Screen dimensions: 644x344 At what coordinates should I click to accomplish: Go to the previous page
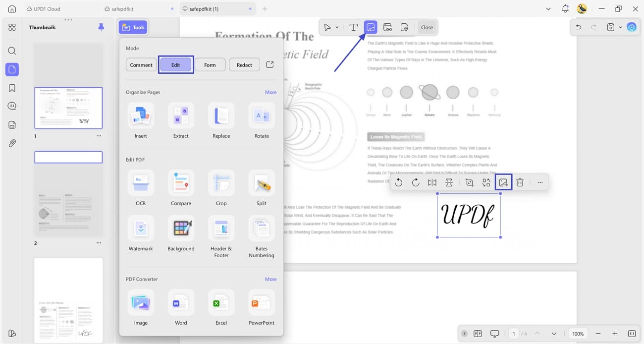538,334
